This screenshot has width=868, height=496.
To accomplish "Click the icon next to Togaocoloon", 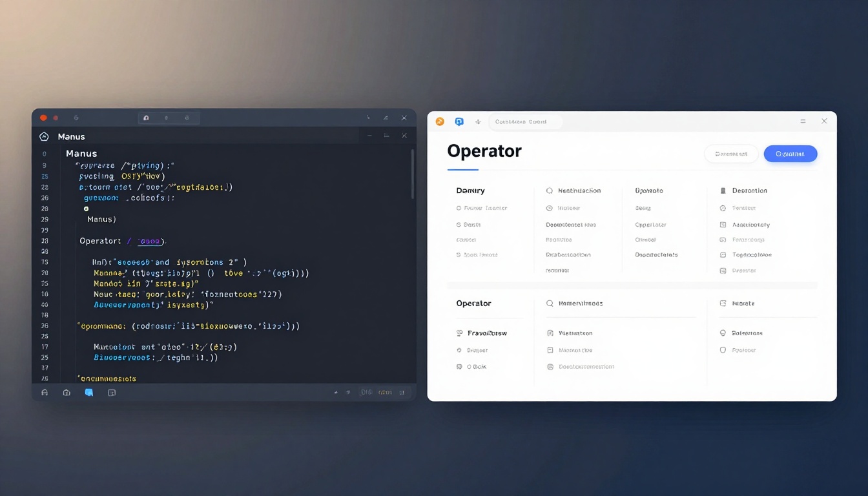I will click(x=723, y=254).
